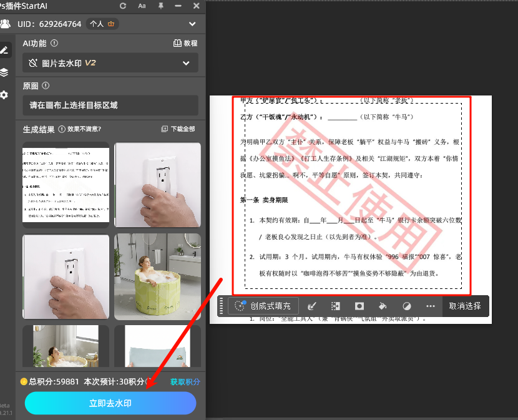The height and width of the screenshot is (420, 518).
Task: Open the layers icon in left sidebar
Action: click(x=4, y=72)
